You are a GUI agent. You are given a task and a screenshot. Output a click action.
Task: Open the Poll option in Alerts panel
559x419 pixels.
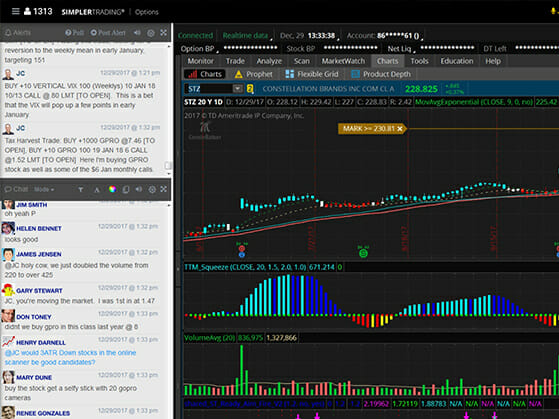coord(74,32)
